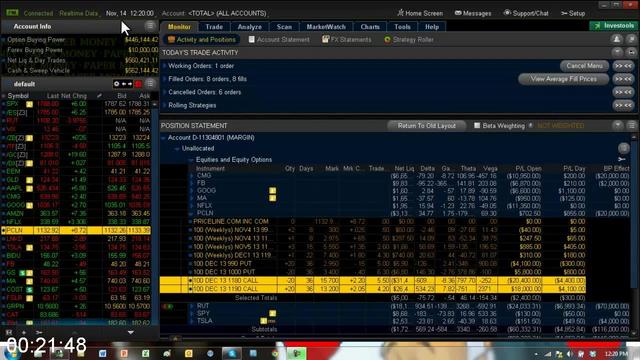The height and width of the screenshot is (360, 640).
Task: Expand the RUT position row
Action: point(192,306)
